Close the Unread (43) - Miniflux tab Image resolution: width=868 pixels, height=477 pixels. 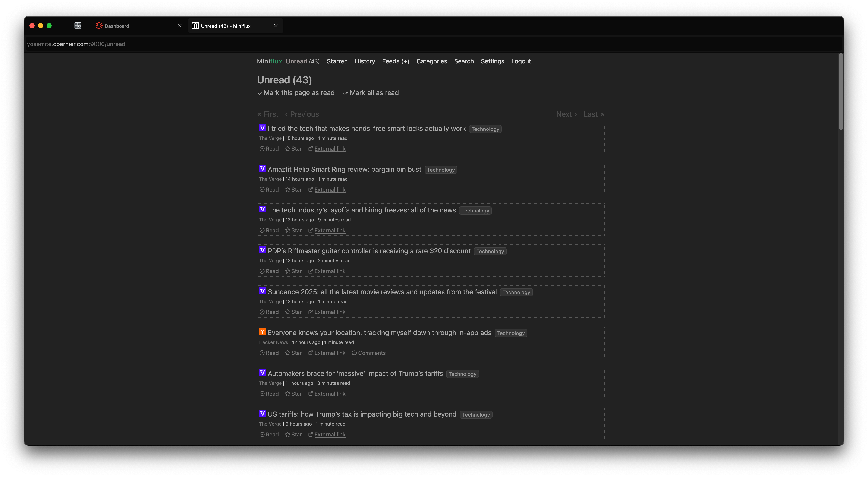(x=276, y=26)
